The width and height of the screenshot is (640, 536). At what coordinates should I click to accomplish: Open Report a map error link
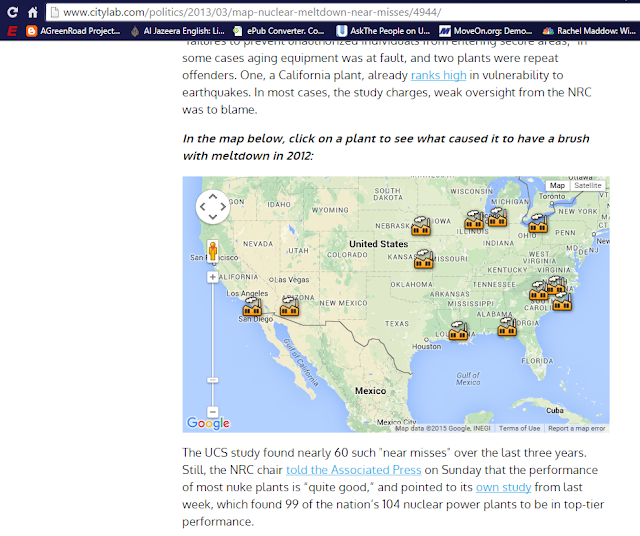point(576,428)
